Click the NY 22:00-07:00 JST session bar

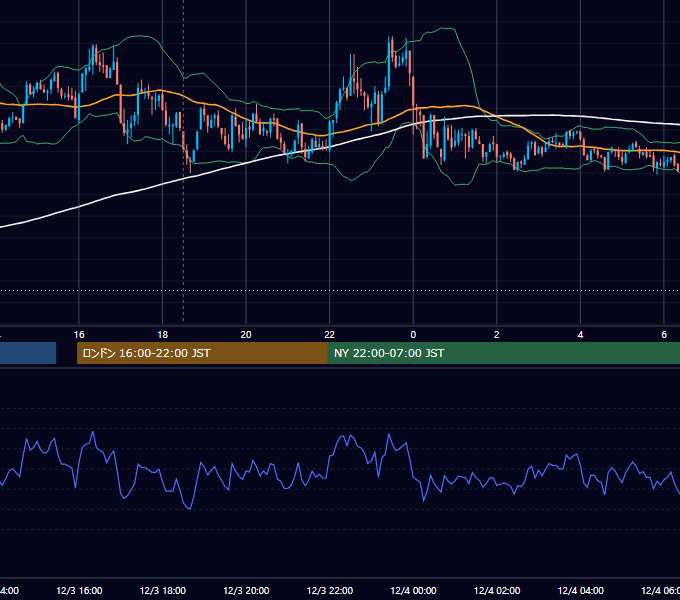pyautogui.click(x=503, y=353)
